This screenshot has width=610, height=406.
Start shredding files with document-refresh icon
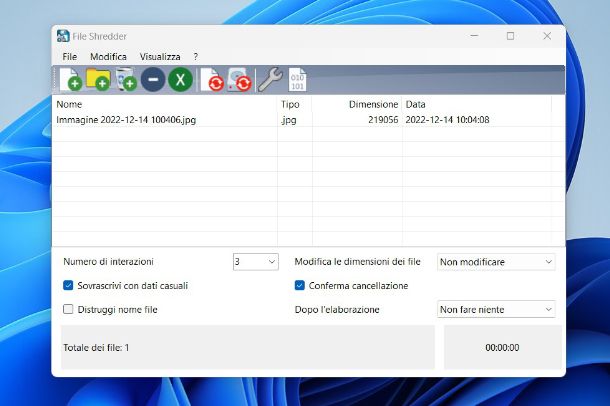tap(212, 79)
